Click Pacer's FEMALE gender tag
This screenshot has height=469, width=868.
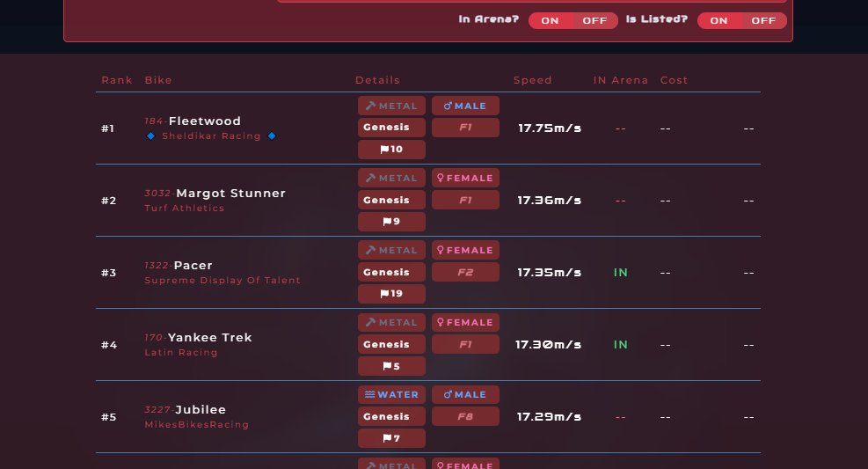pos(465,250)
